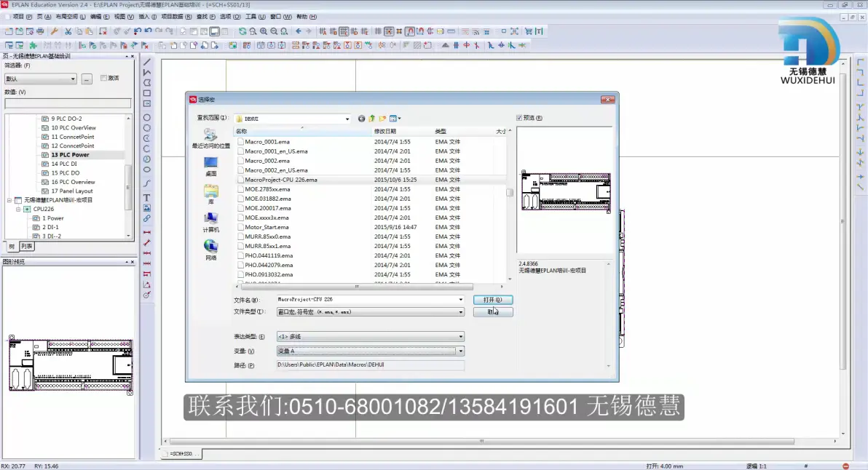
Task: Click the green refresh/redraw icon
Action: [242, 31]
